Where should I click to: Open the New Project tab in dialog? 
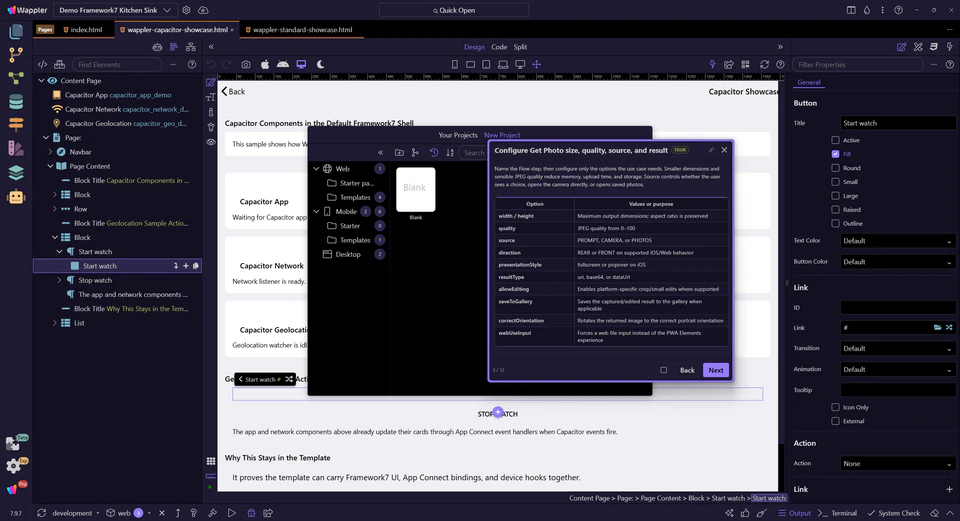[502, 135]
